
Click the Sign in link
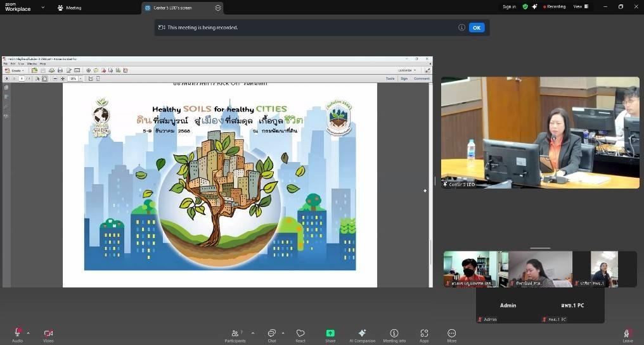pyautogui.click(x=509, y=7)
